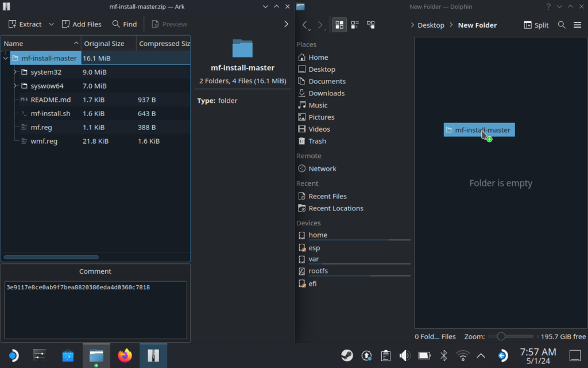
Task: Open rootfs device in Devices
Action: [x=318, y=271]
